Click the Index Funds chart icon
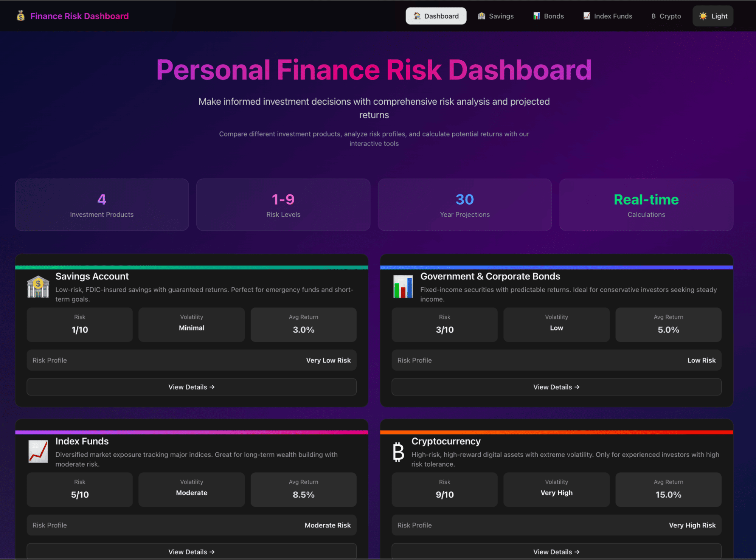Viewport: 756px width, 560px height. [x=38, y=451]
